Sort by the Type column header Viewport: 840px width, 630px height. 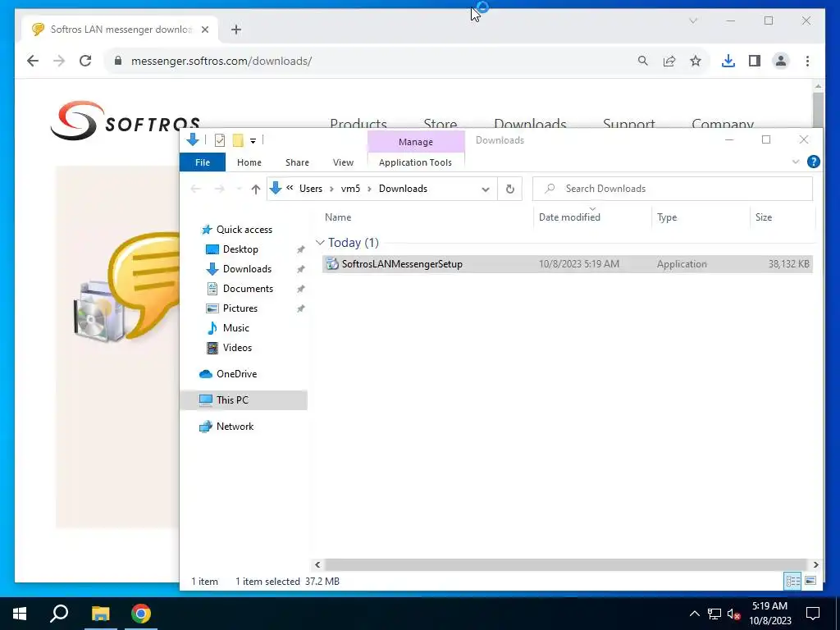pos(667,217)
